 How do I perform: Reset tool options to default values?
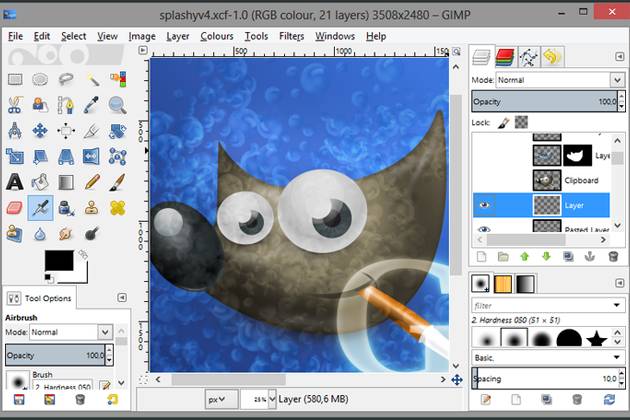(112, 399)
